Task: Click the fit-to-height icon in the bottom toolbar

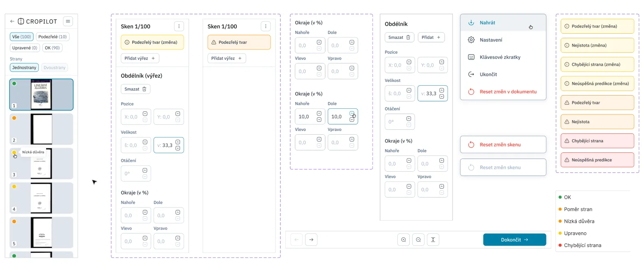Action: coord(433,240)
